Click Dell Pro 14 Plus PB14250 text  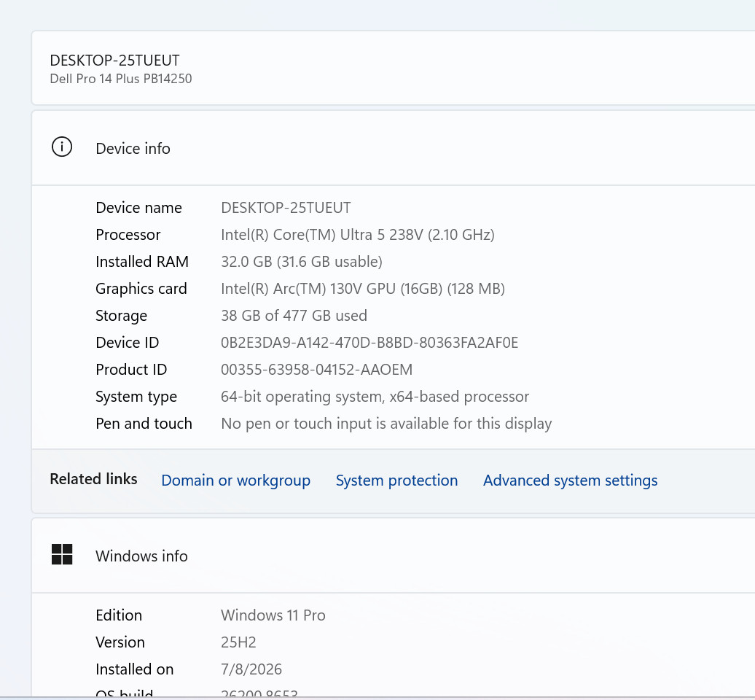(121, 79)
